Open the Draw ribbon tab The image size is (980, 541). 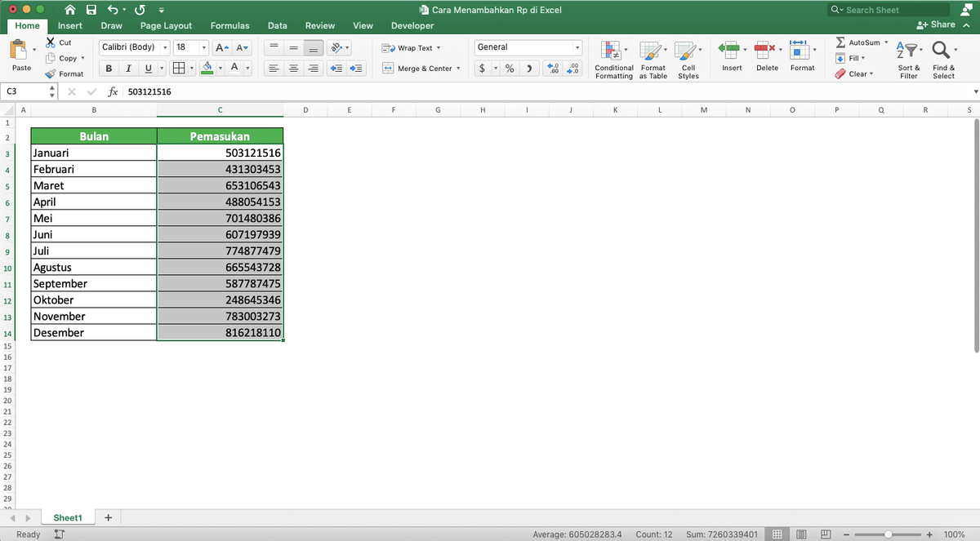coord(111,25)
